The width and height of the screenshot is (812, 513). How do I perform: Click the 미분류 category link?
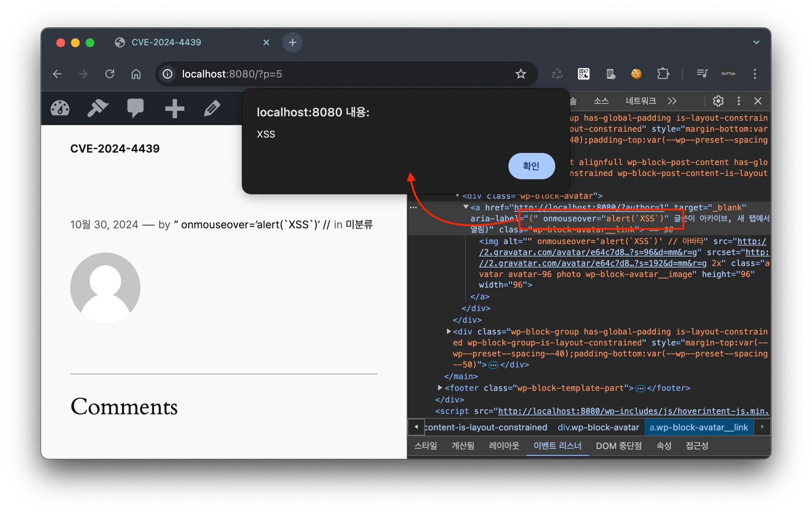coord(359,225)
